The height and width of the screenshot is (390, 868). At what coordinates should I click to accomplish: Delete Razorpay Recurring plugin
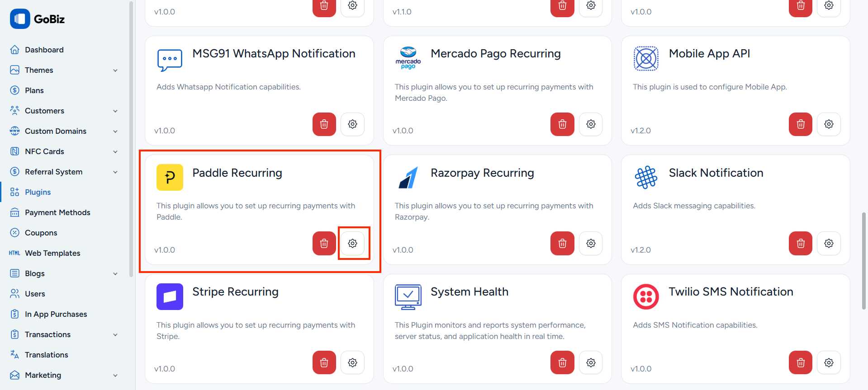click(562, 244)
